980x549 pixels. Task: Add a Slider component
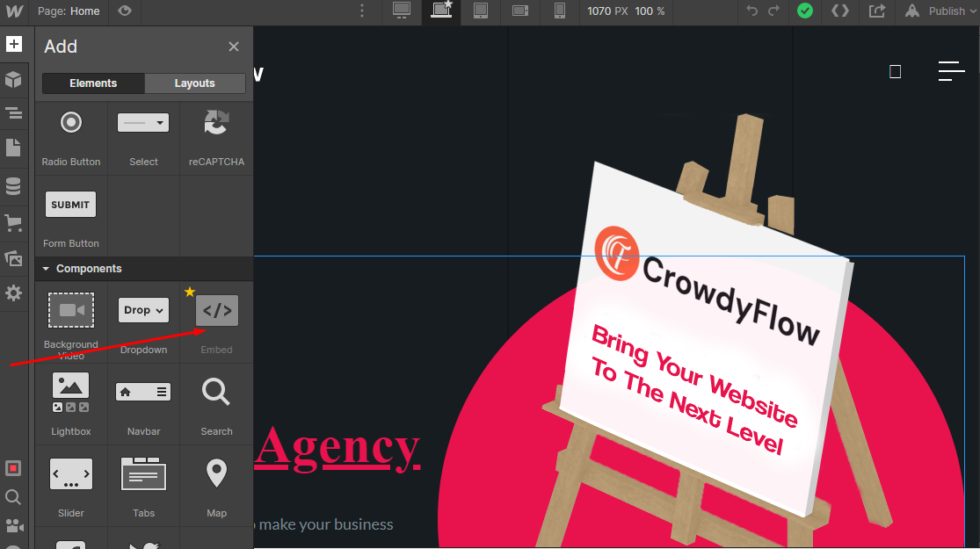pos(71,486)
